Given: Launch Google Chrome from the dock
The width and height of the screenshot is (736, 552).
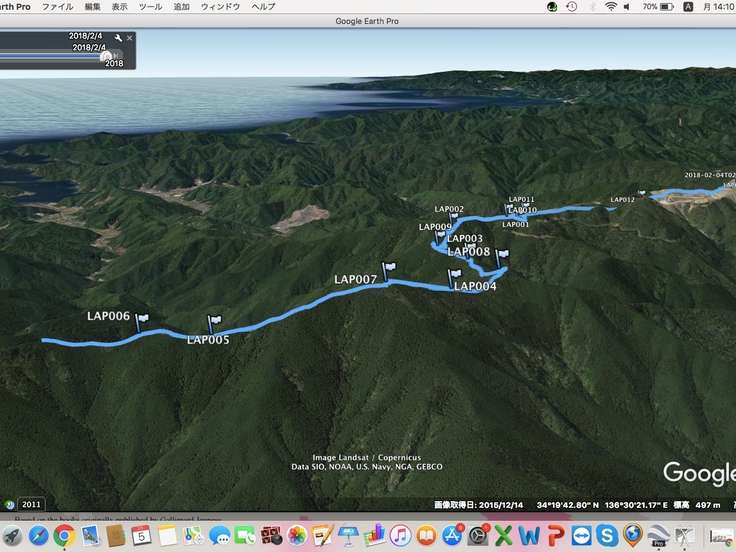Looking at the screenshot, I should click(x=65, y=536).
